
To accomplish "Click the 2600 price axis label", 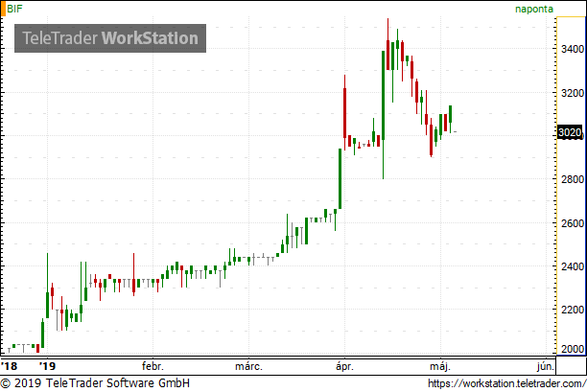I will pos(573,223).
